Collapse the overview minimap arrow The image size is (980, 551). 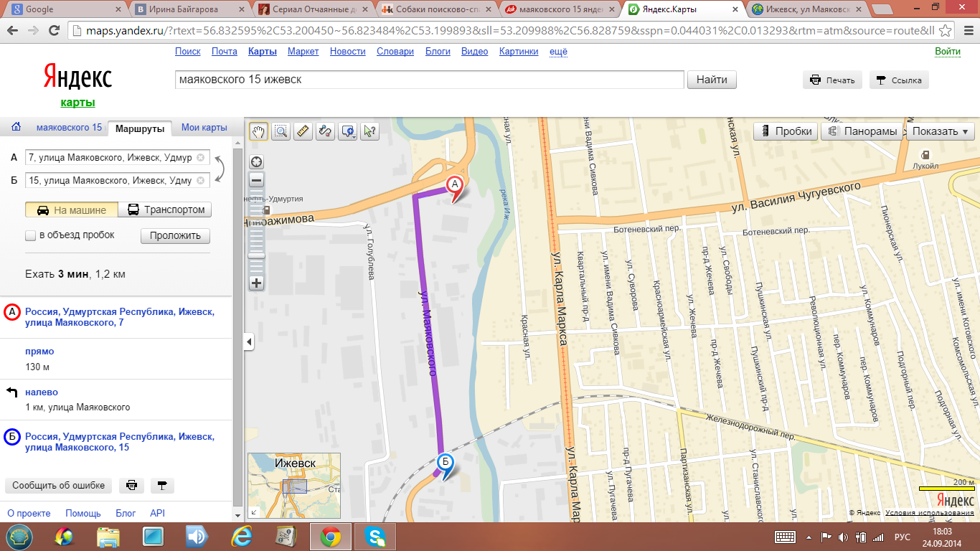click(253, 512)
